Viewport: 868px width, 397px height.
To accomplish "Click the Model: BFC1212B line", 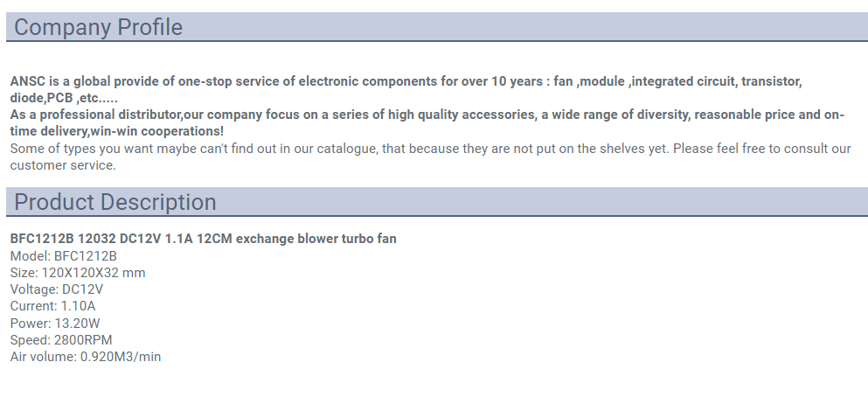I will point(64,256).
